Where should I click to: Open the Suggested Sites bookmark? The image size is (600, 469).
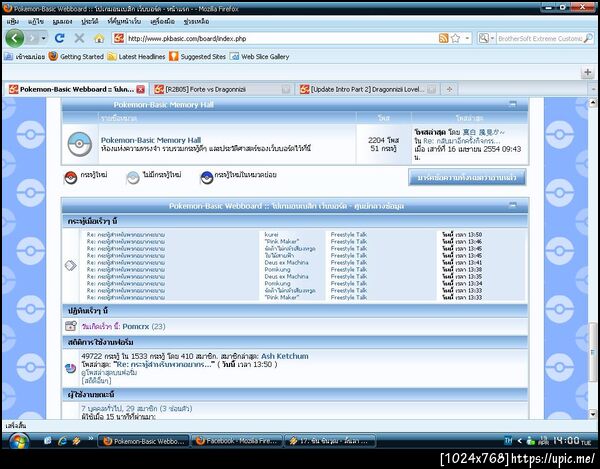click(x=197, y=57)
